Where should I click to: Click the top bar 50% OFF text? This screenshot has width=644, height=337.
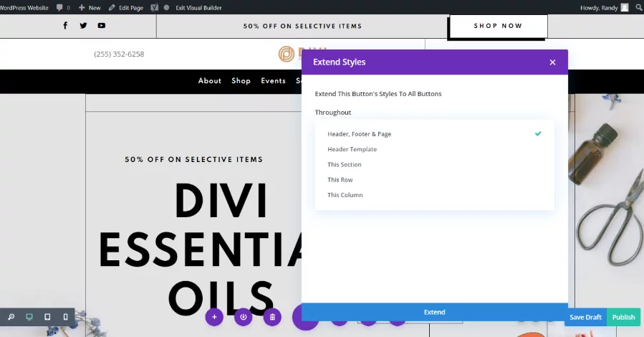(x=302, y=26)
